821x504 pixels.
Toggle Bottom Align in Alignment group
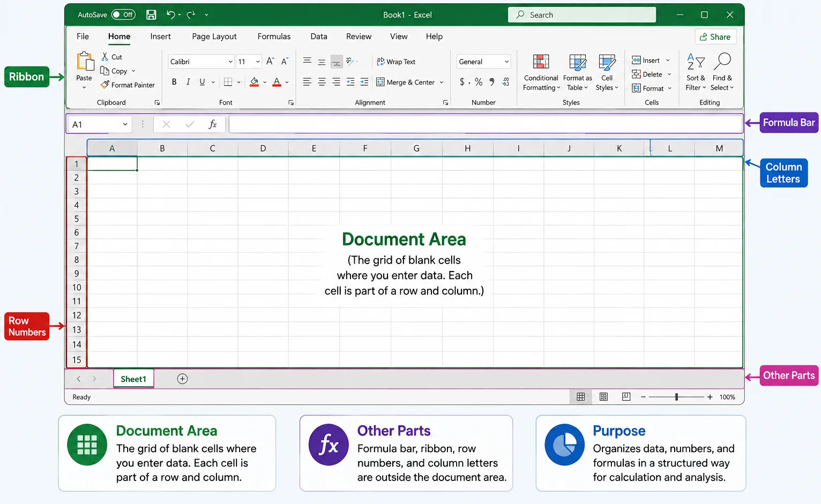point(337,62)
